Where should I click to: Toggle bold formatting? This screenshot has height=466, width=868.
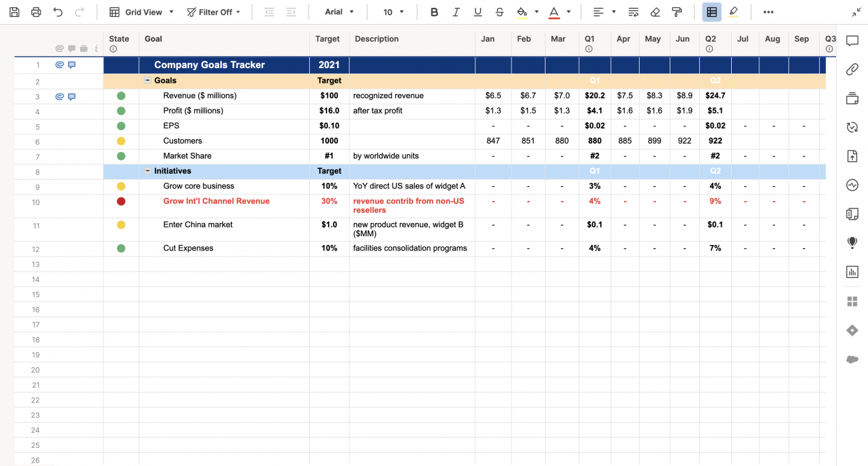tap(434, 11)
